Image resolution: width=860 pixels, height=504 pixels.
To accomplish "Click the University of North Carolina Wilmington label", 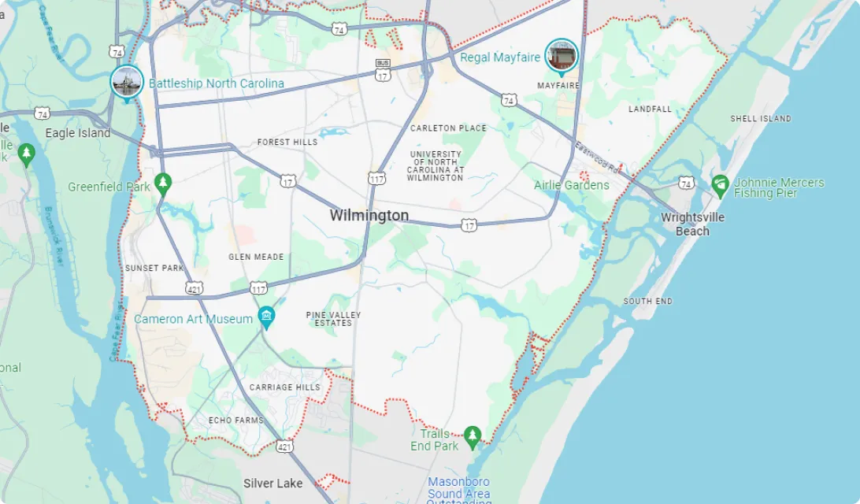I will pyautogui.click(x=436, y=165).
